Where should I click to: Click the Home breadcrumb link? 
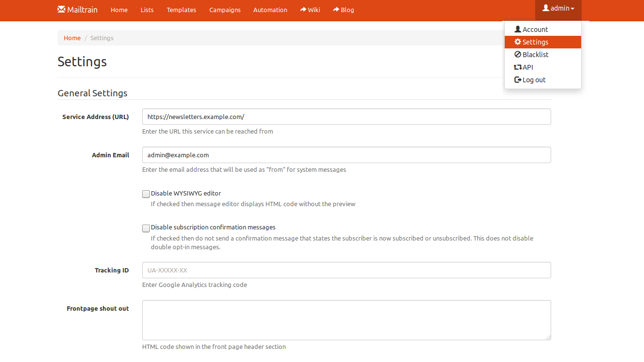72,38
